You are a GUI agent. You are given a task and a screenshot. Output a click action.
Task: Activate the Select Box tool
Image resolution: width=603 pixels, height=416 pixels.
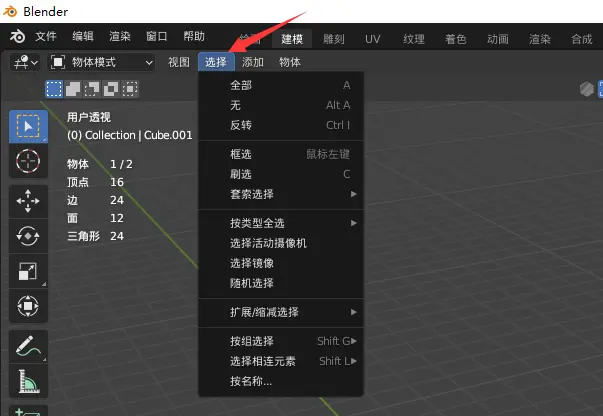click(28, 126)
